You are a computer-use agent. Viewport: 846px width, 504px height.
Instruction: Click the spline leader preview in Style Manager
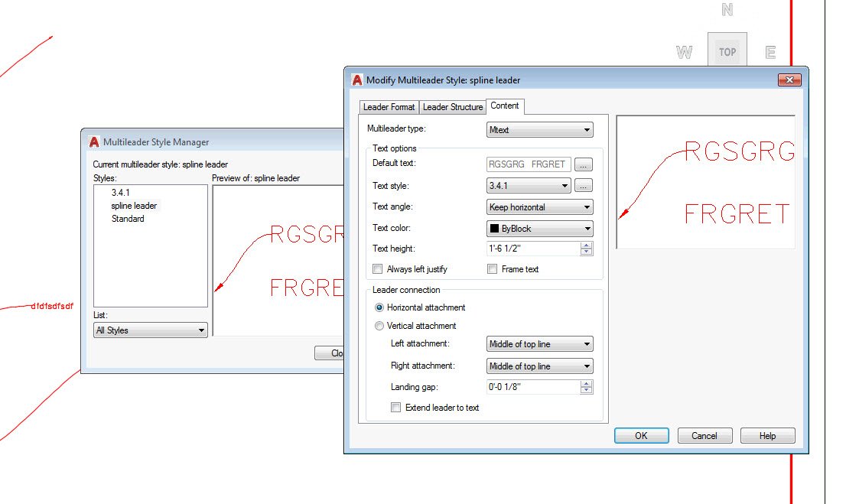coord(278,261)
